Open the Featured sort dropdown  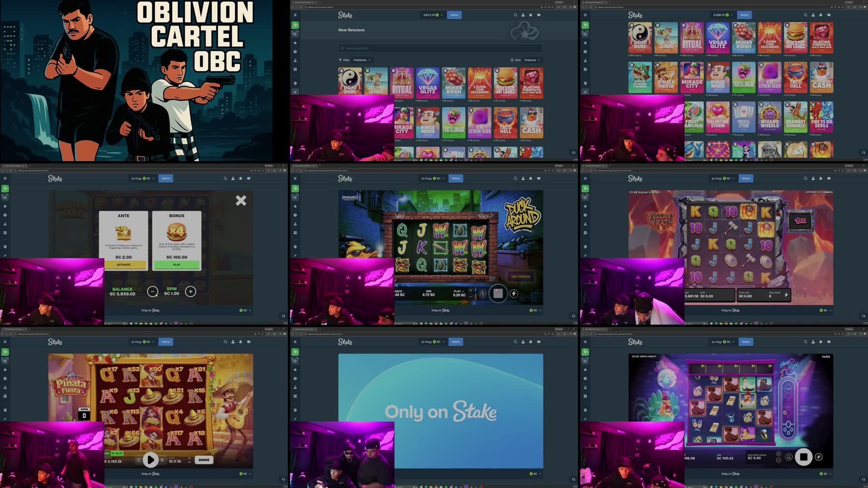pos(532,59)
